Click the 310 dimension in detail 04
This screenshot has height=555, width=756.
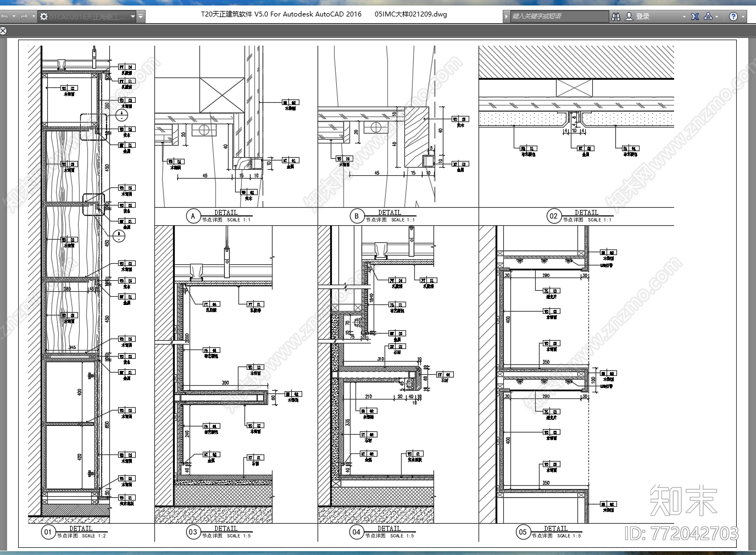pos(381,359)
